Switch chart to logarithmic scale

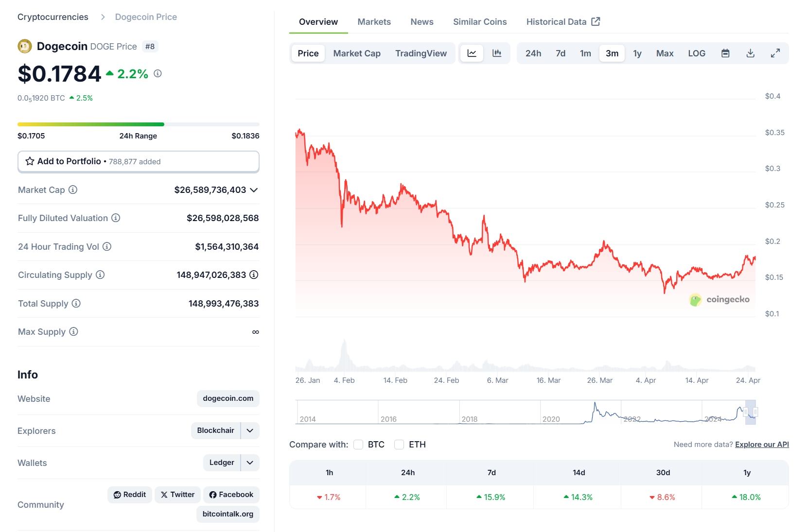coord(696,53)
